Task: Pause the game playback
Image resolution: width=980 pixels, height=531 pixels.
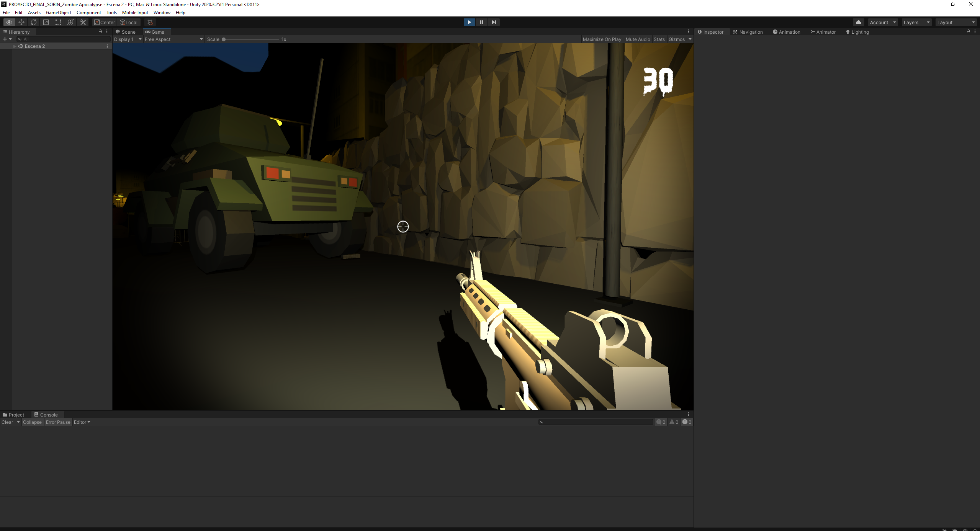Action: tap(482, 22)
